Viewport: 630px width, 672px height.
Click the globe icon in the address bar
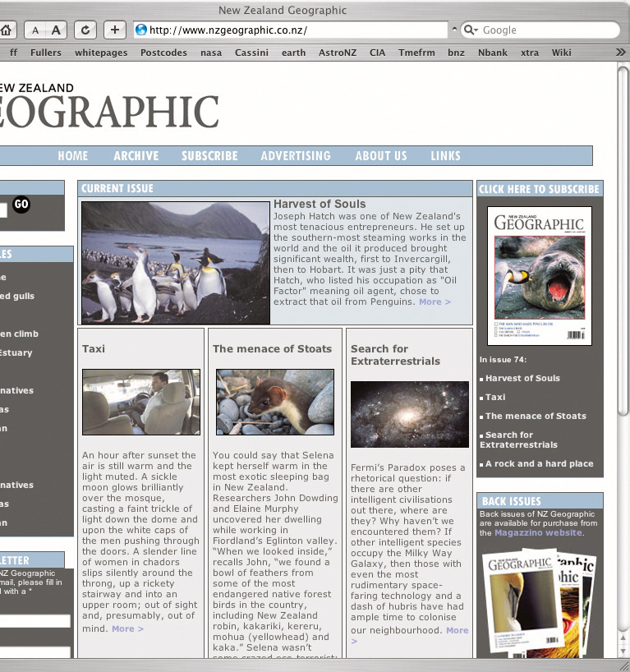[x=141, y=30]
